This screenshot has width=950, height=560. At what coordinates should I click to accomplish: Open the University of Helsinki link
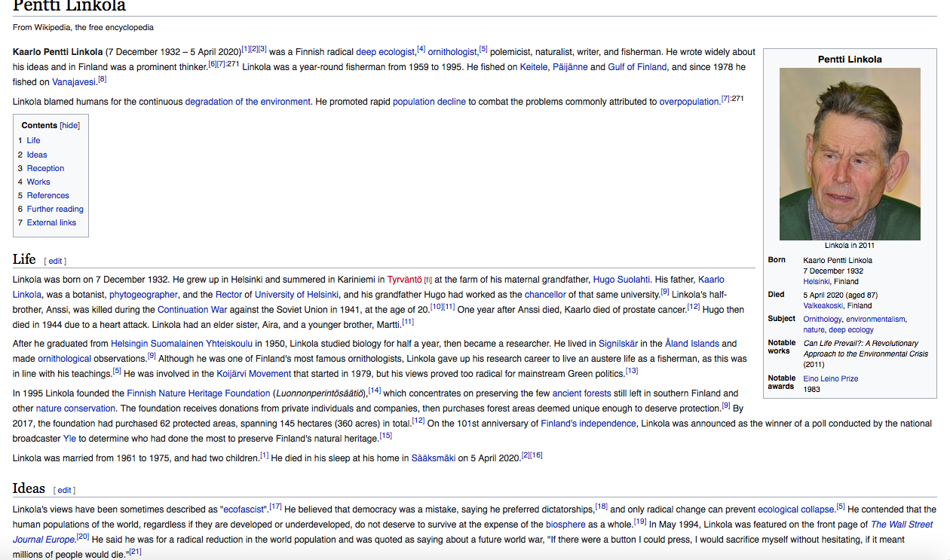coord(297,295)
